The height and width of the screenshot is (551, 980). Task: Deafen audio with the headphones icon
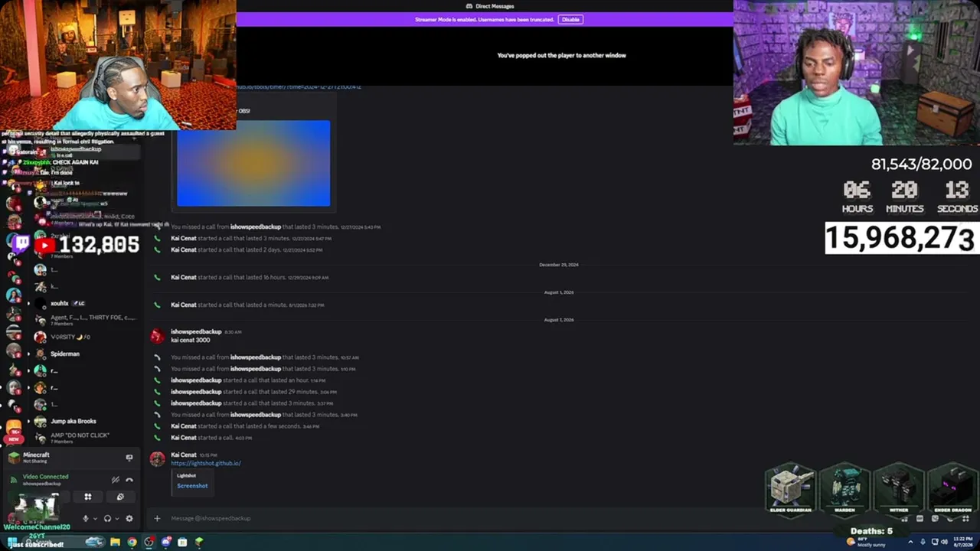pos(107,518)
